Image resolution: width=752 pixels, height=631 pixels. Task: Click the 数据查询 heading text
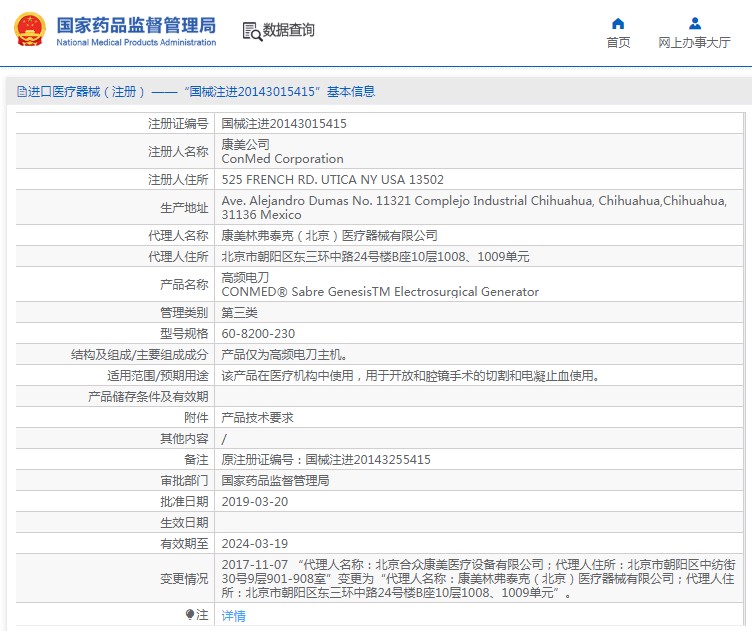288,30
